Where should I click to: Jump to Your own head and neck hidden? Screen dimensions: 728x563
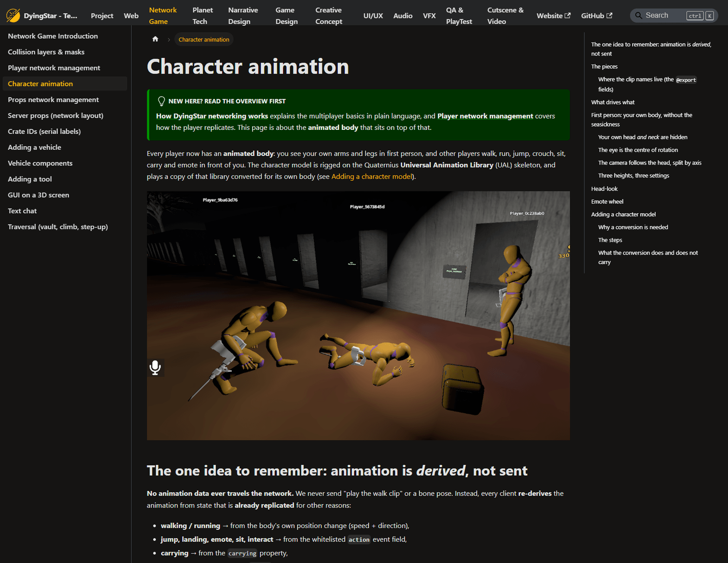tap(643, 137)
